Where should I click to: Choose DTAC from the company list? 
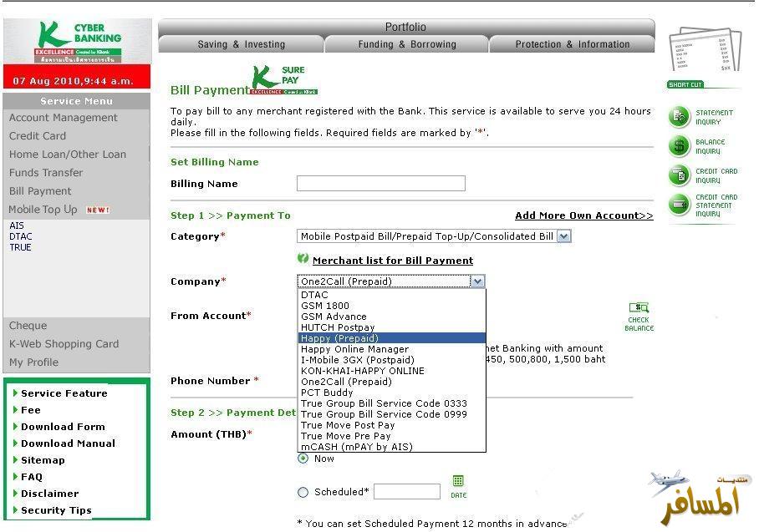pos(391,295)
